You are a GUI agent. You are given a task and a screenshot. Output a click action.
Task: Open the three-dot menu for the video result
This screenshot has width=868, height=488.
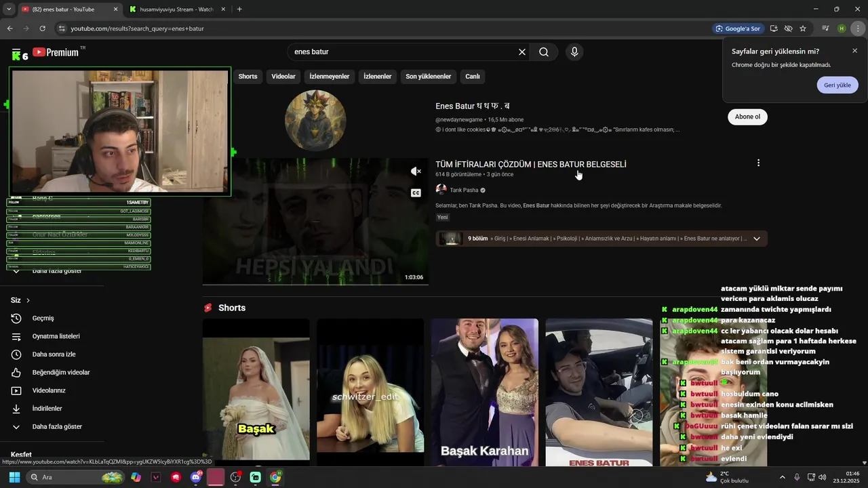pyautogui.click(x=758, y=163)
